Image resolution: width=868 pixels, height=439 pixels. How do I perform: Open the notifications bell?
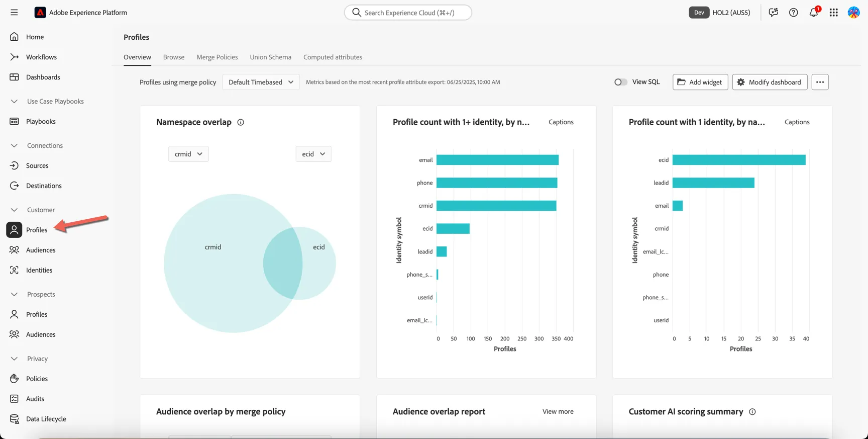pos(814,13)
